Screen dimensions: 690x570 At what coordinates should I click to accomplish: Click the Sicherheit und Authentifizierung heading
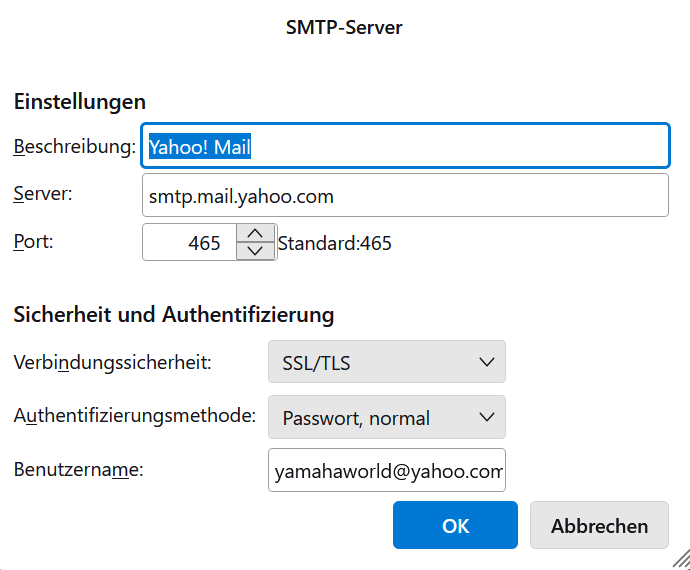pyautogui.click(x=173, y=315)
